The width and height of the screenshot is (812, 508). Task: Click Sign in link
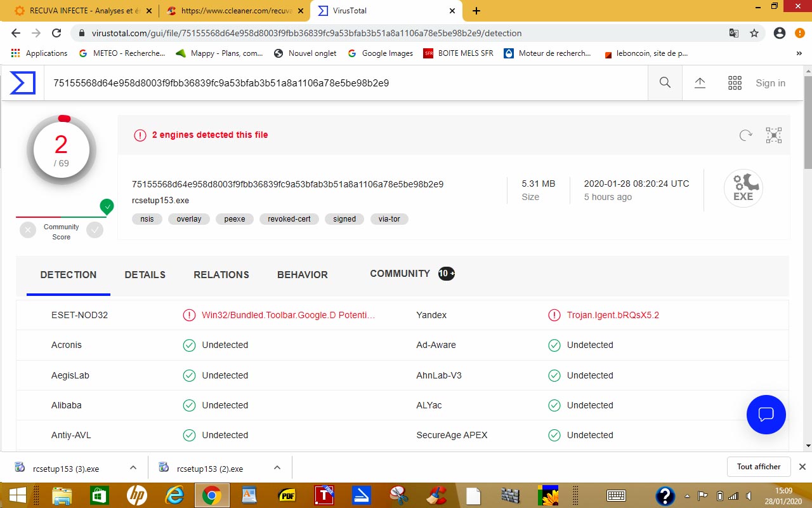click(x=770, y=83)
